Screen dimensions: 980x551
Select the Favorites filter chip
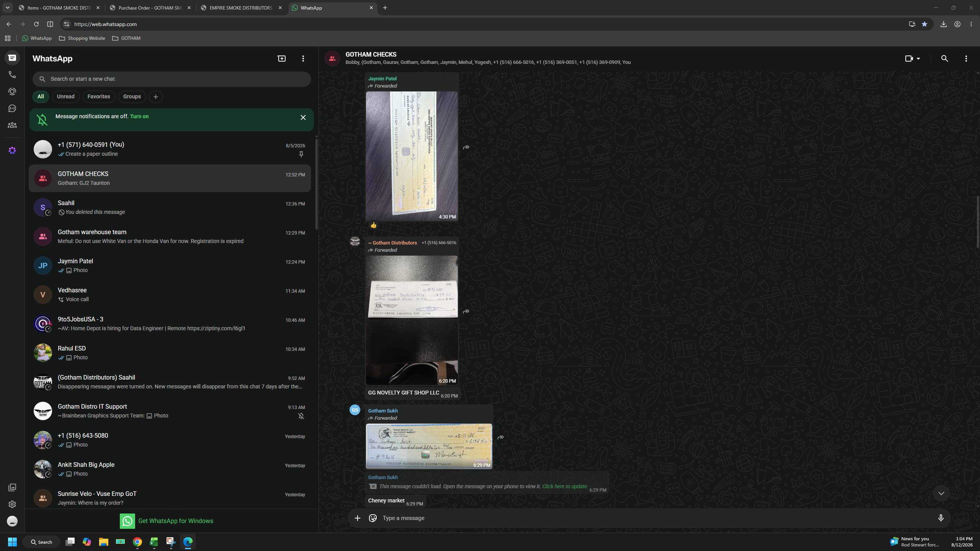(x=99, y=96)
